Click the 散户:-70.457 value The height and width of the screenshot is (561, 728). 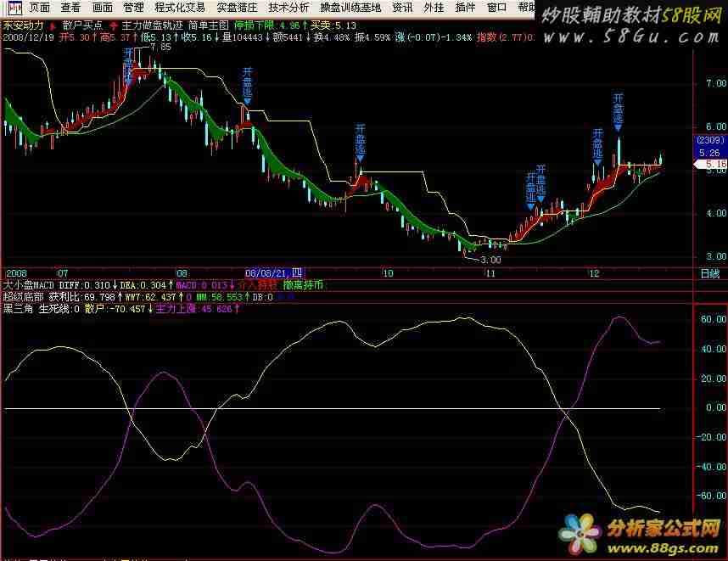(x=115, y=309)
